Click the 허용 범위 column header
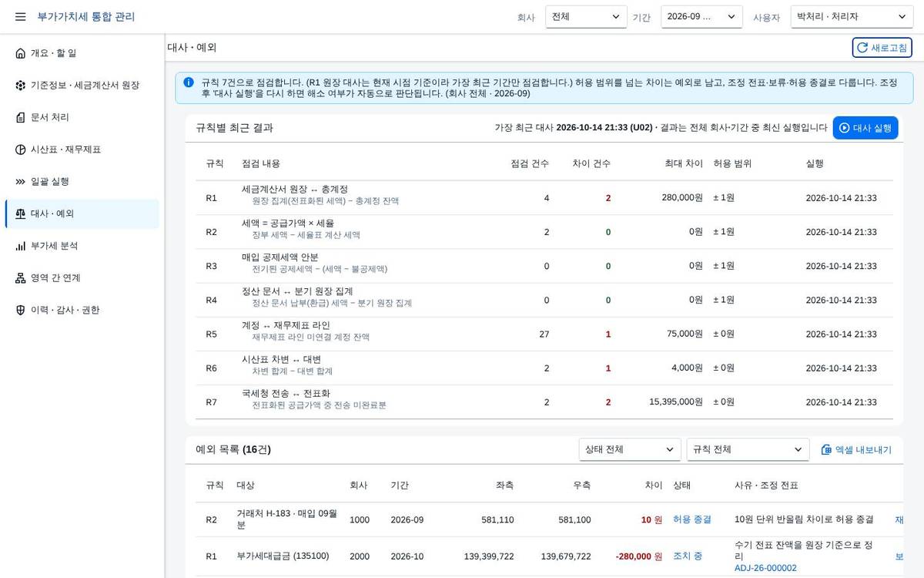Screen dimensions: 924x578 pyautogui.click(x=732, y=163)
